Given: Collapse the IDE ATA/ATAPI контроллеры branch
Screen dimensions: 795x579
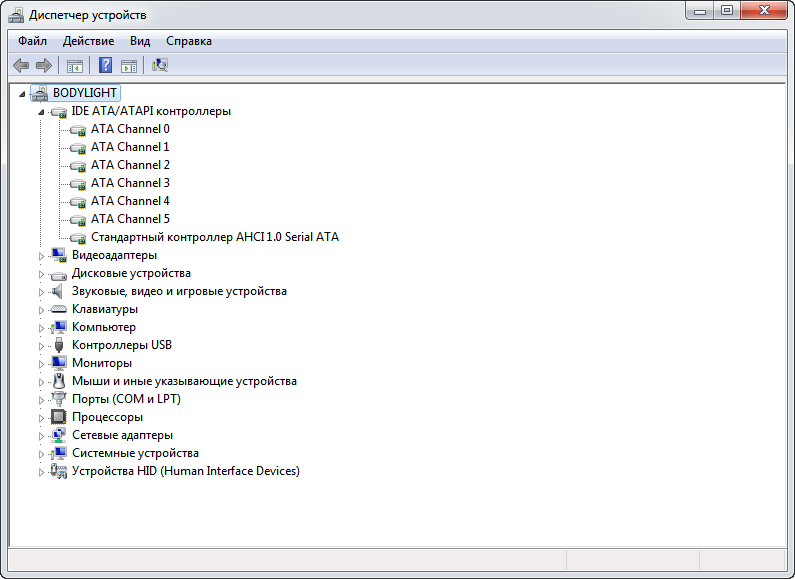Looking at the screenshot, I should coord(41,112).
